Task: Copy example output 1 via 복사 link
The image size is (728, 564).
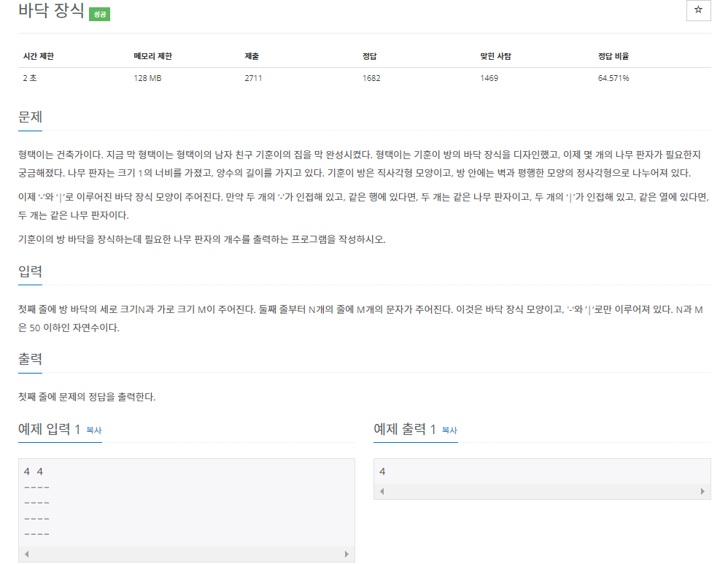Action: click(449, 430)
